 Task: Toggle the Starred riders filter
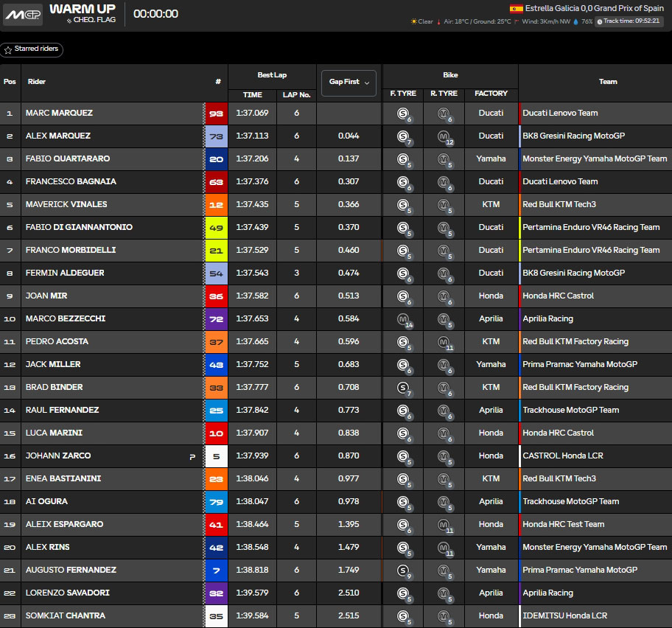[32, 50]
